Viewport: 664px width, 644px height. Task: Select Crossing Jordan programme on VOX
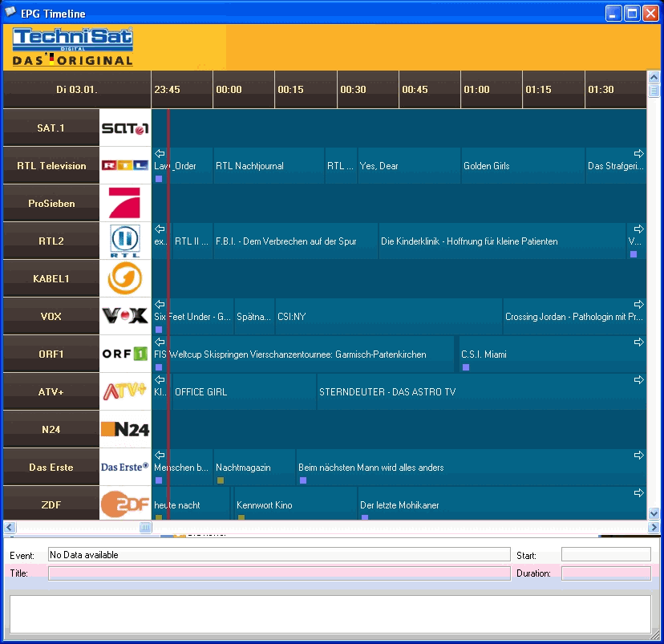[575, 316]
